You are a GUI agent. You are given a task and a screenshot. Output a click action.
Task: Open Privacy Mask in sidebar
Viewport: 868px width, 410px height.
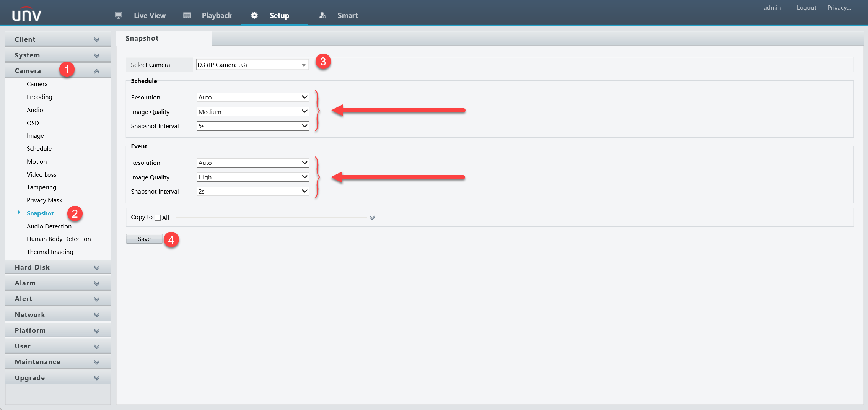44,200
